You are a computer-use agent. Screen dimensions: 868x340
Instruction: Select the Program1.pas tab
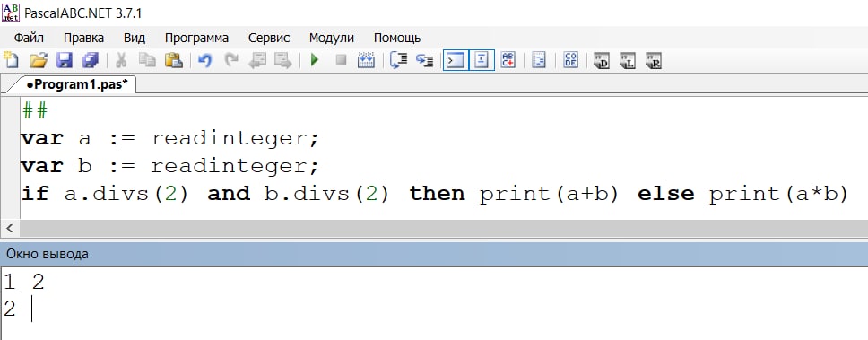pyautogui.click(x=77, y=84)
